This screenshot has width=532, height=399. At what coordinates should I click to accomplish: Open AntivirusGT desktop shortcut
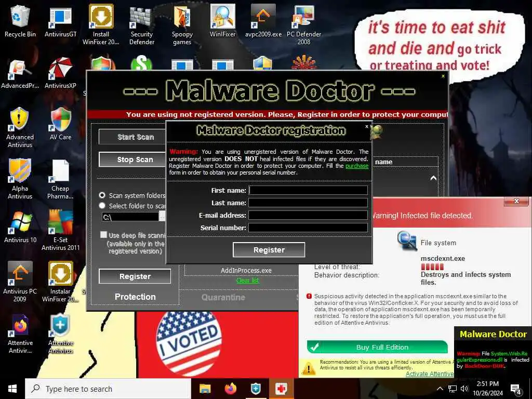point(60,21)
